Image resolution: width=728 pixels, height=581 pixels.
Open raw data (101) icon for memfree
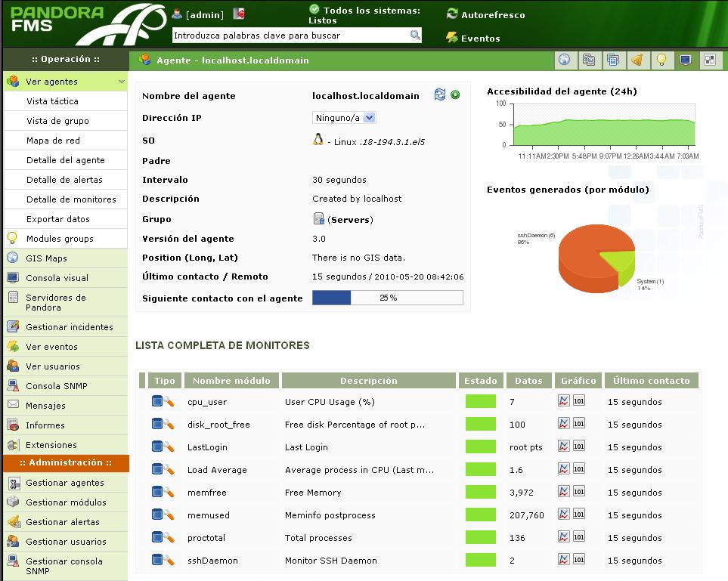click(x=578, y=492)
